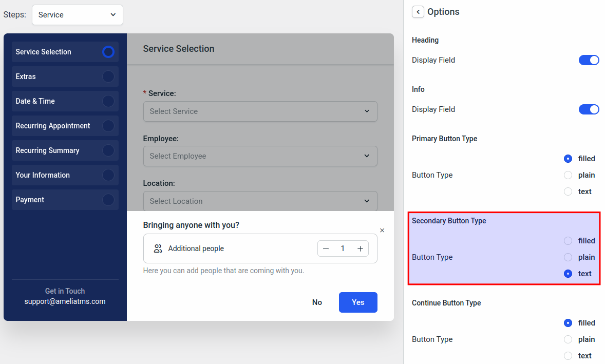Viewport: 605px width, 364px height.
Task: Click the Payment step indicator circle
Action: 108,200
